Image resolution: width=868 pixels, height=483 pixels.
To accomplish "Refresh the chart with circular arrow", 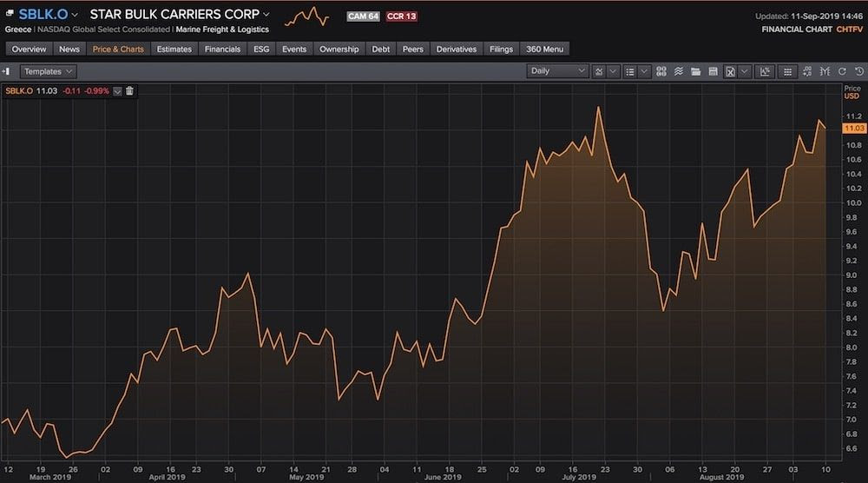I will pyautogui.click(x=842, y=71).
